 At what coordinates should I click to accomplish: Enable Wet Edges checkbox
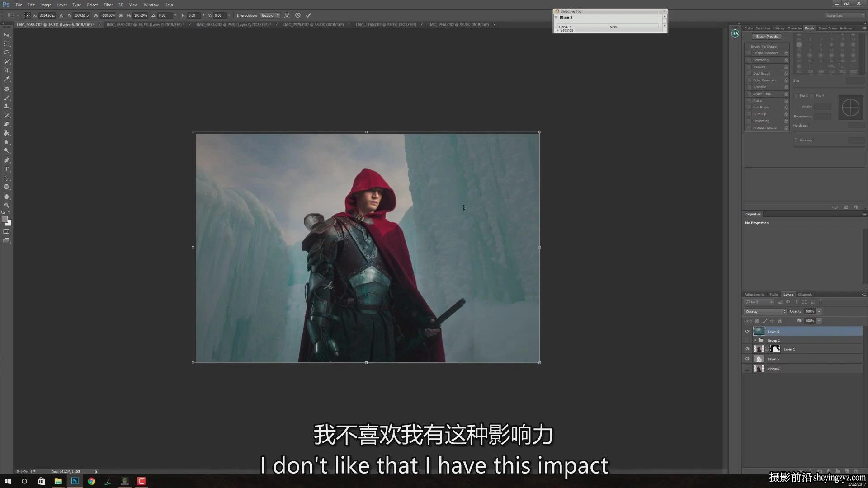click(749, 108)
